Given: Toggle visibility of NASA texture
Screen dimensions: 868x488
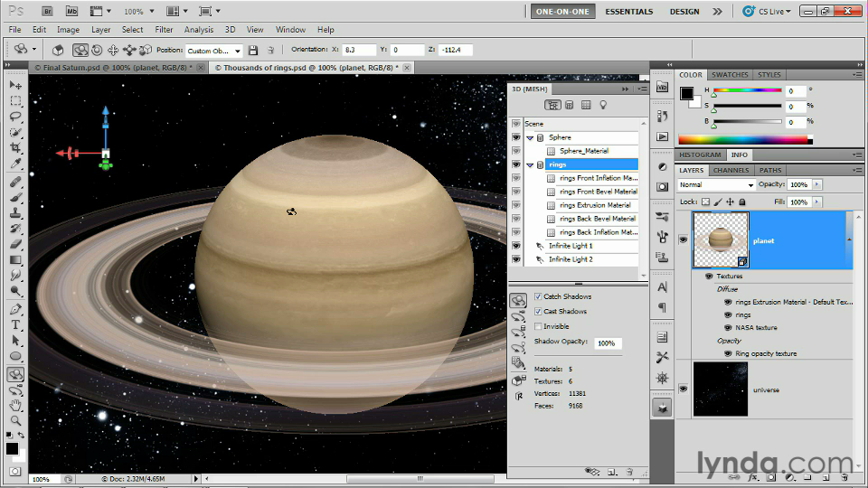Looking at the screenshot, I should (x=728, y=327).
